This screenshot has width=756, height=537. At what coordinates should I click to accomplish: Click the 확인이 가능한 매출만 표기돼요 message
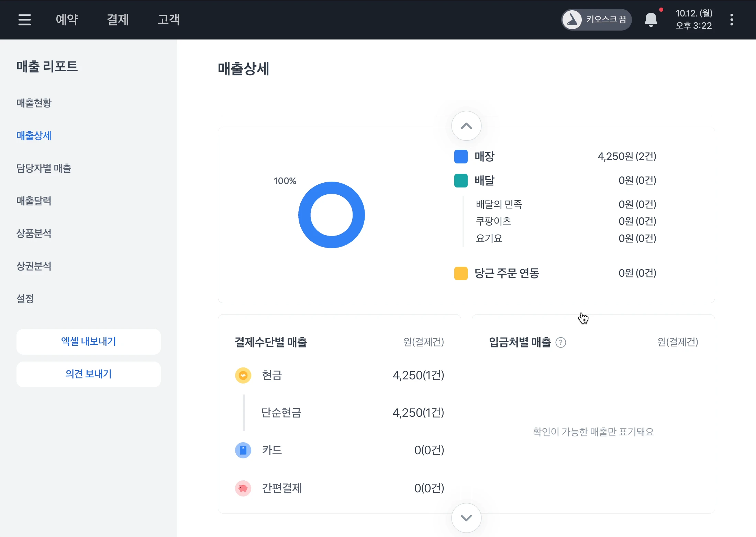[593, 432]
